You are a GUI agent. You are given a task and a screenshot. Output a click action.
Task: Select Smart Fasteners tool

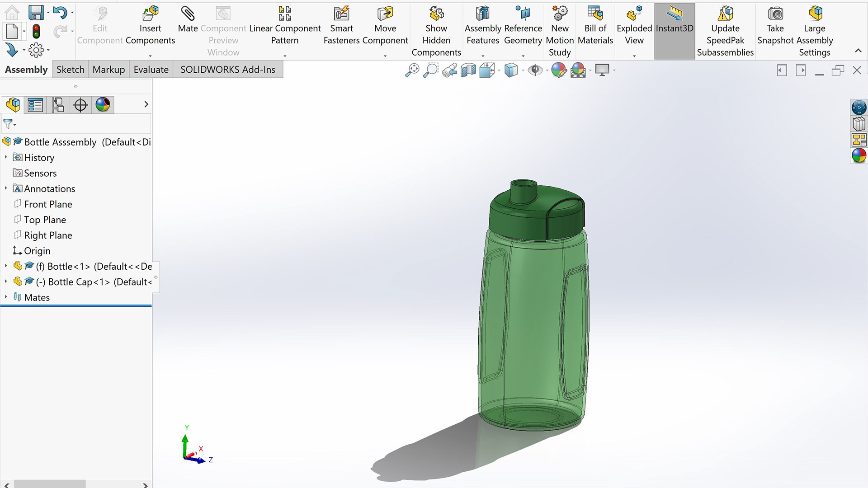pyautogui.click(x=341, y=14)
